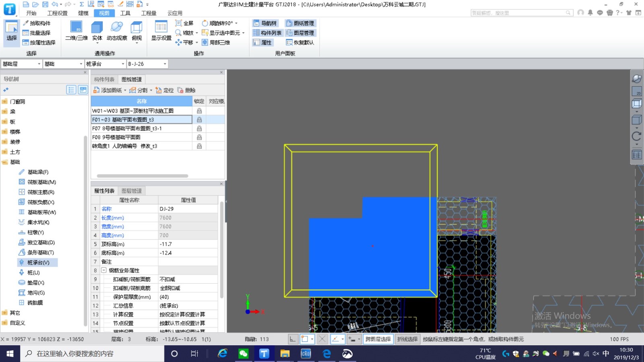
Task: Open the 云应用 ribbon tab
Action: click(175, 13)
